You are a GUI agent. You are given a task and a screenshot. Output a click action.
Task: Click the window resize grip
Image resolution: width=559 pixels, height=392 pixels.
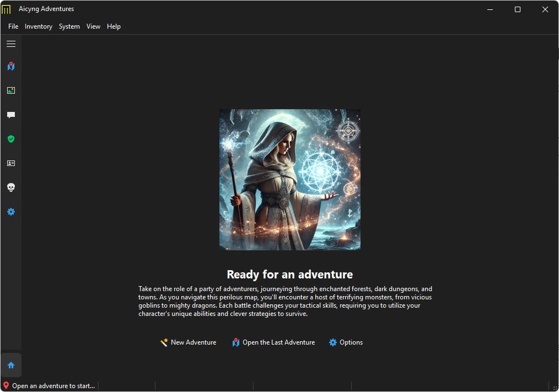pyautogui.click(x=555, y=388)
